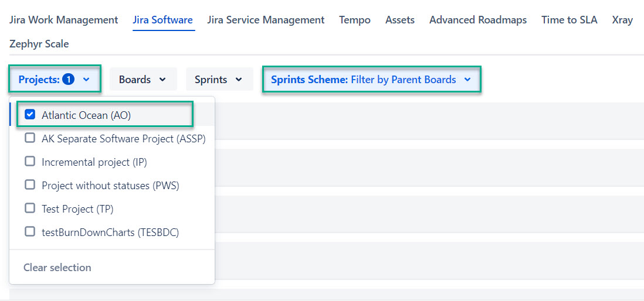Uncheck the Atlantic Ocean (AO) checkbox
The image size is (644, 301).
coord(30,115)
